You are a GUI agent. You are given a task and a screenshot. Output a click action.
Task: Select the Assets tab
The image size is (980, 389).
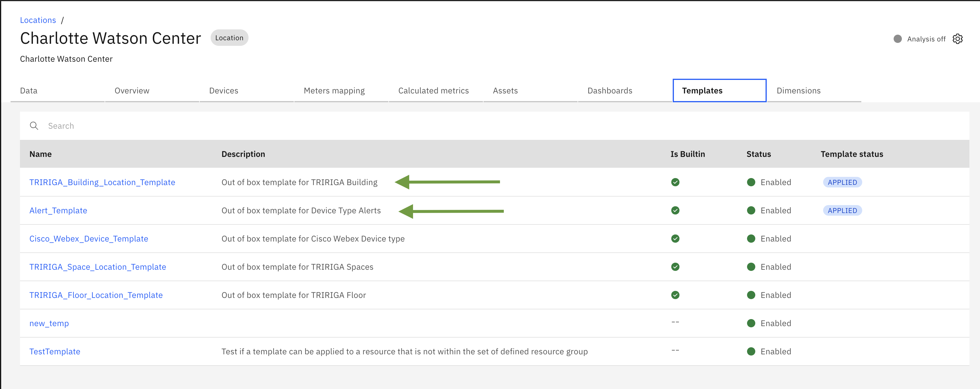530,90
